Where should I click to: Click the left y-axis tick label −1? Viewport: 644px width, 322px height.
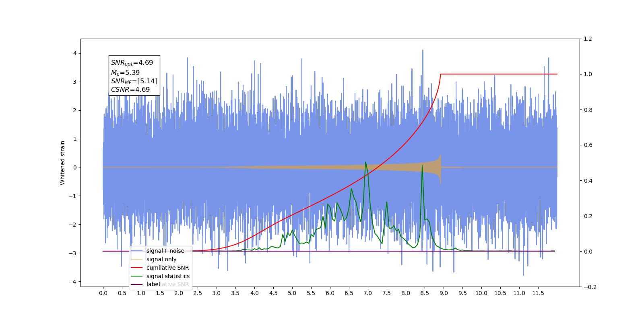tap(72, 196)
